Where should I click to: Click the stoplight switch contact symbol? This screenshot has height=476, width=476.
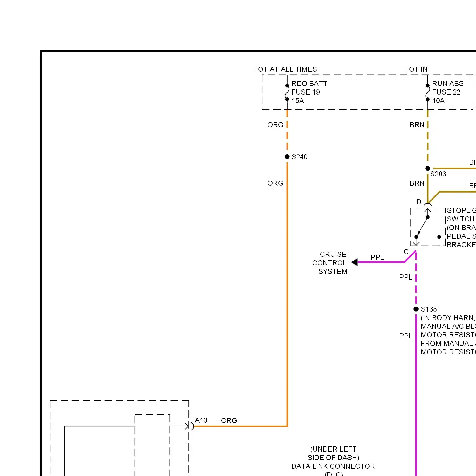pyautogui.click(x=428, y=227)
